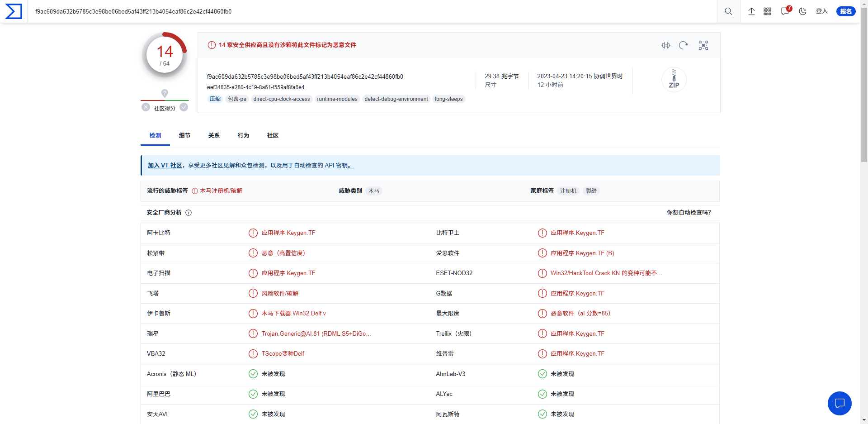Click the 木马注册机/破解 threat label
This screenshot has height=424, width=868.
tap(221, 191)
